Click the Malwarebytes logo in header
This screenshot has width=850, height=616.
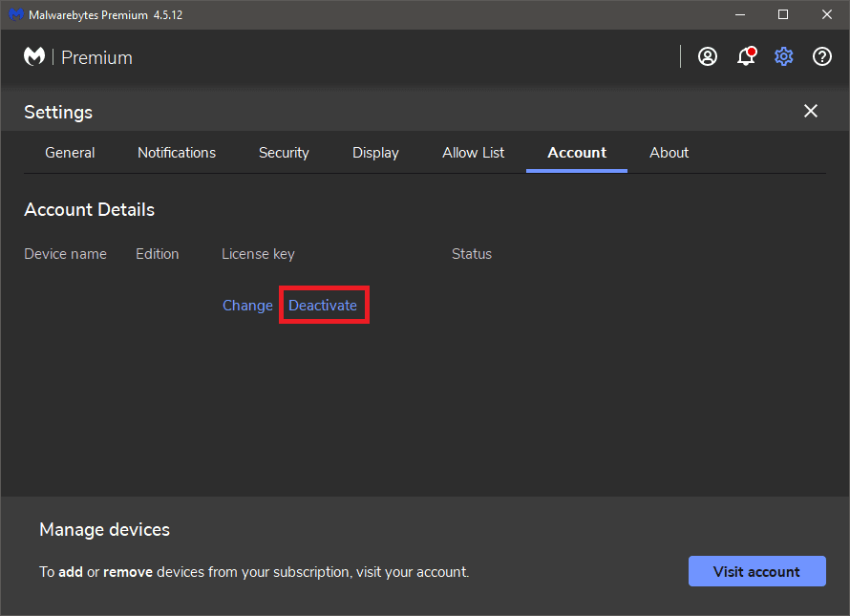coord(34,56)
